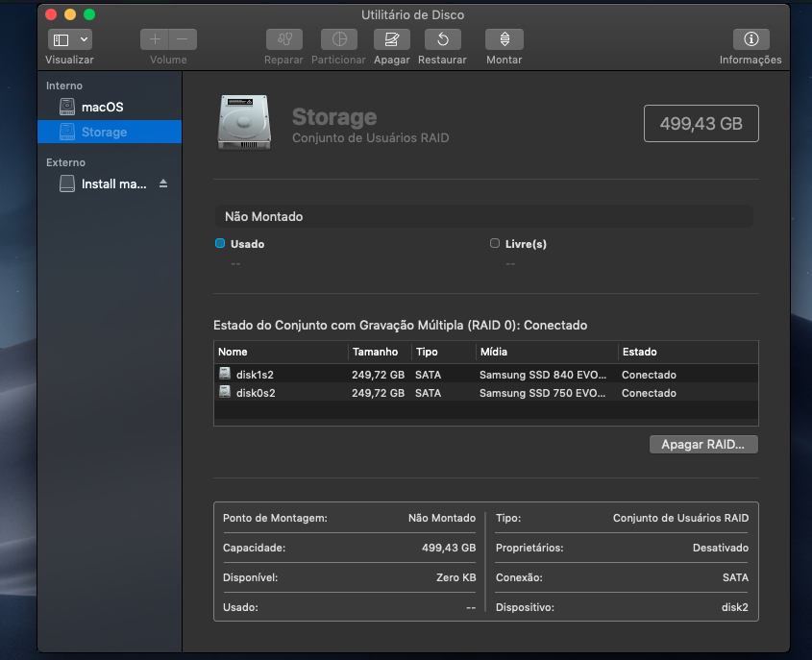Select Storage RAID set in sidebar
The height and width of the screenshot is (660, 812).
click(x=104, y=132)
